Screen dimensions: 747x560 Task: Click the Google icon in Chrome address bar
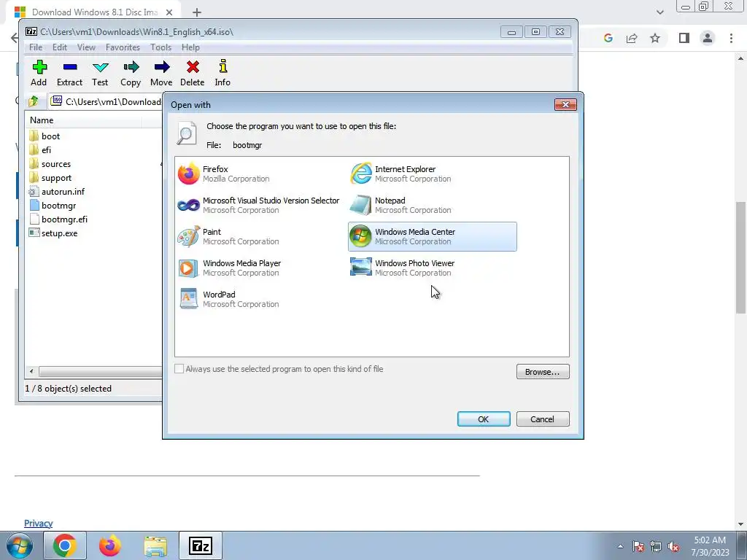608,38
